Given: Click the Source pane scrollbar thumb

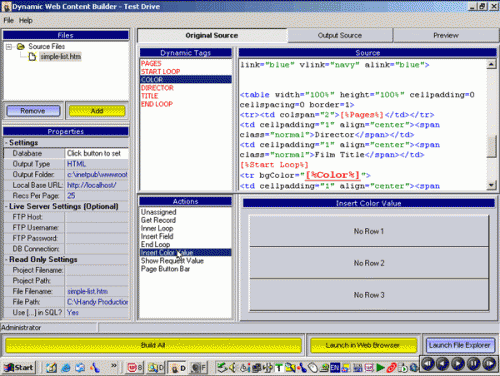Looking at the screenshot, I should [x=491, y=146].
